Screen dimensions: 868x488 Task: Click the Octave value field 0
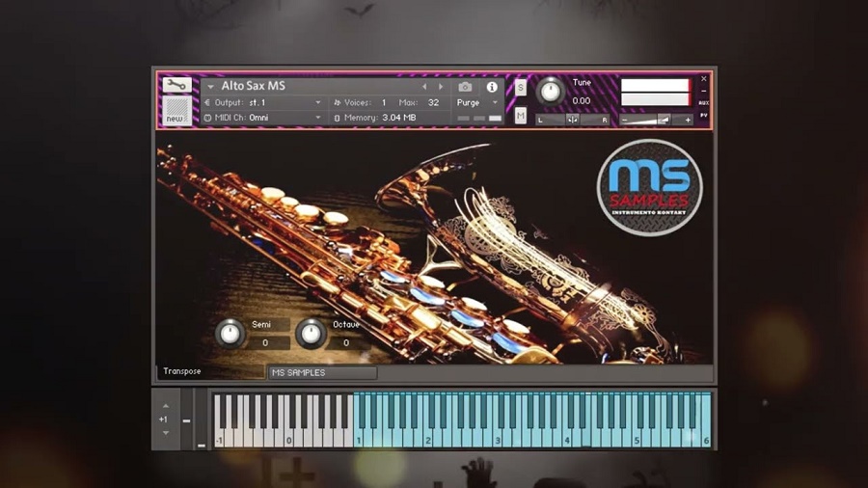point(346,342)
